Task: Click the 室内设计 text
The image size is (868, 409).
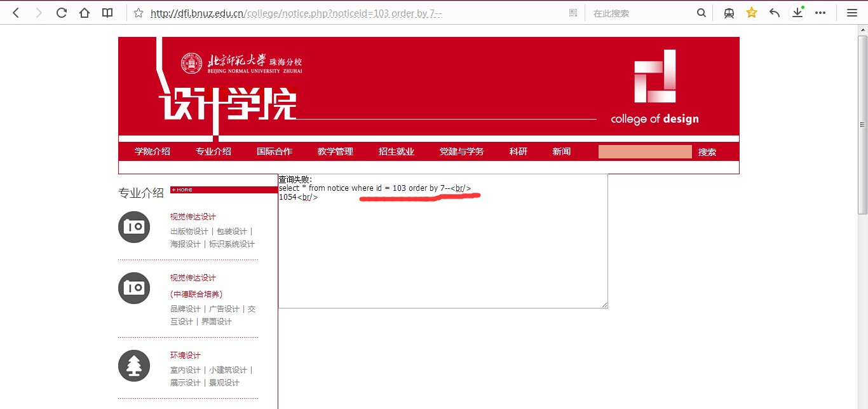Action: pyautogui.click(x=186, y=370)
